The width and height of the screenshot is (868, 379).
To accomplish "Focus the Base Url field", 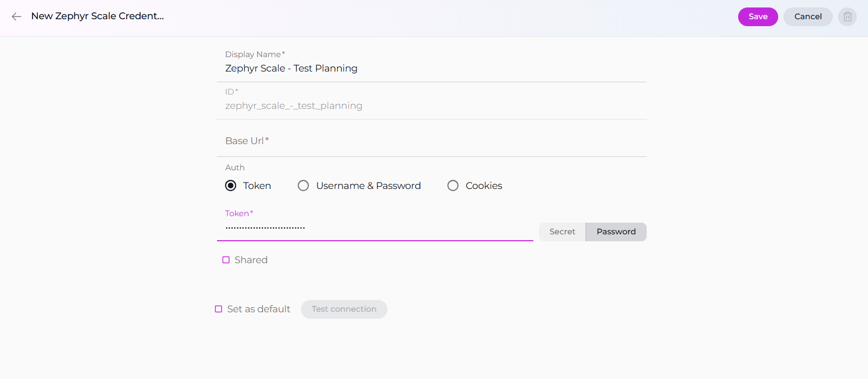I will click(x=431, y=141).
